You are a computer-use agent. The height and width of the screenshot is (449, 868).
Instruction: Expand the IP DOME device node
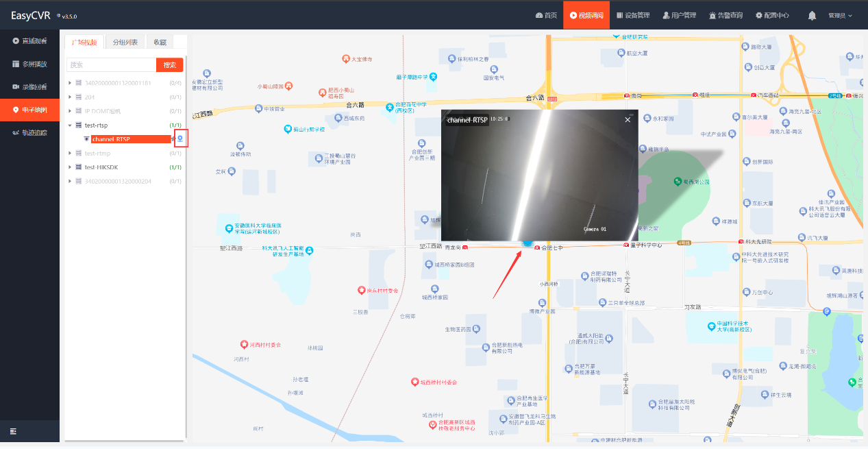coord(70,111)
